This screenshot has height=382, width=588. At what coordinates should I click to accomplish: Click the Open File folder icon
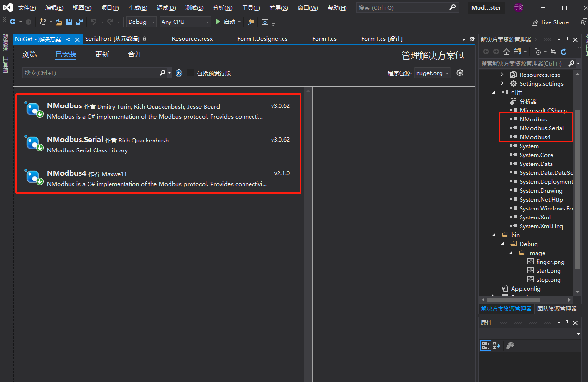(x=59, y=22)
